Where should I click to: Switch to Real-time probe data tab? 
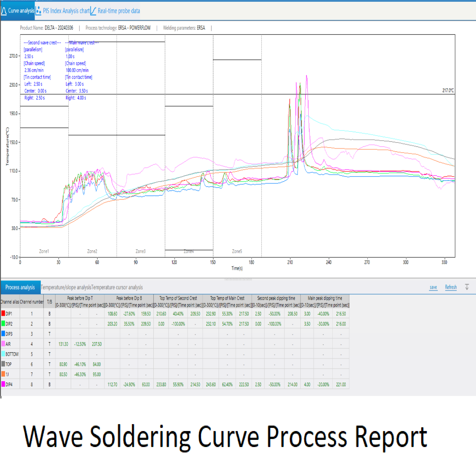[118, 11]
